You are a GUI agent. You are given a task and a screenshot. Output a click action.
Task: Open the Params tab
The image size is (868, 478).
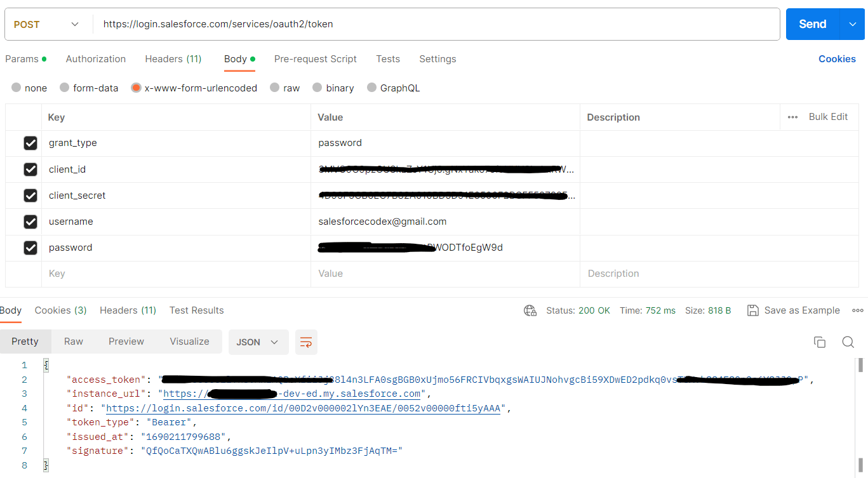coord(25,59)
